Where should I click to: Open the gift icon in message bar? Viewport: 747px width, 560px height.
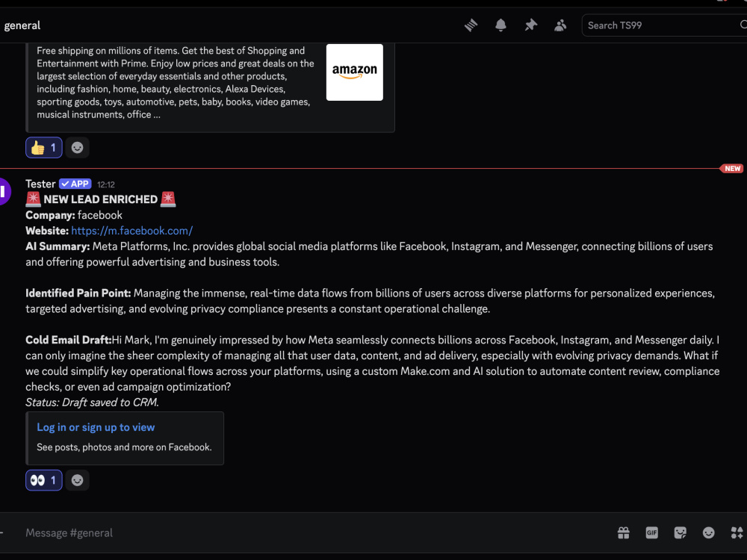623,533
